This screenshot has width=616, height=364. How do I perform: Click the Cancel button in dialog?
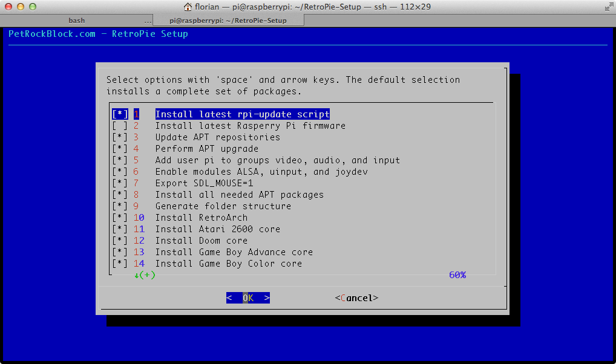tap(357, 298)
